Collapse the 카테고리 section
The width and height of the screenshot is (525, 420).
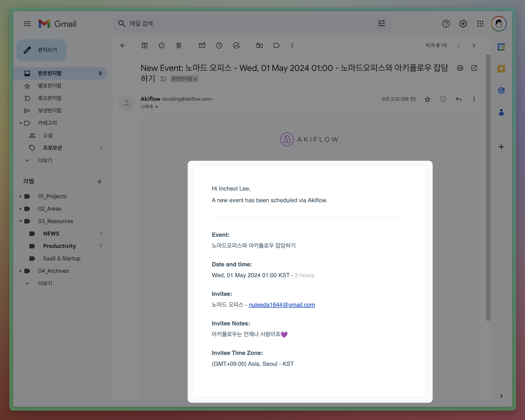click(20, 123)
